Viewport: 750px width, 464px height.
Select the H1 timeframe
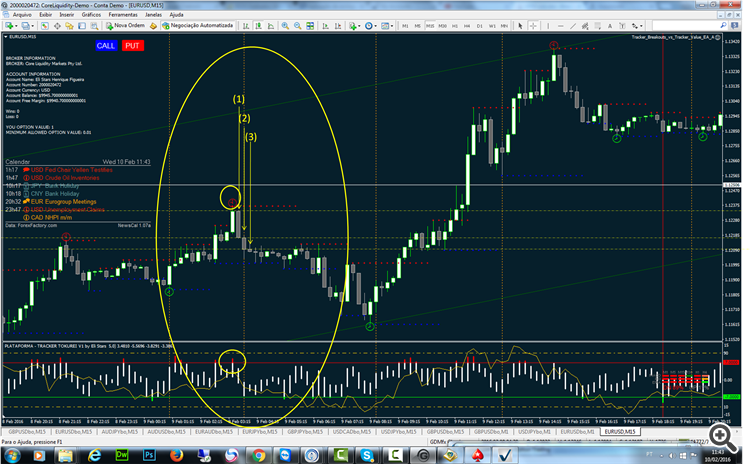455,26
